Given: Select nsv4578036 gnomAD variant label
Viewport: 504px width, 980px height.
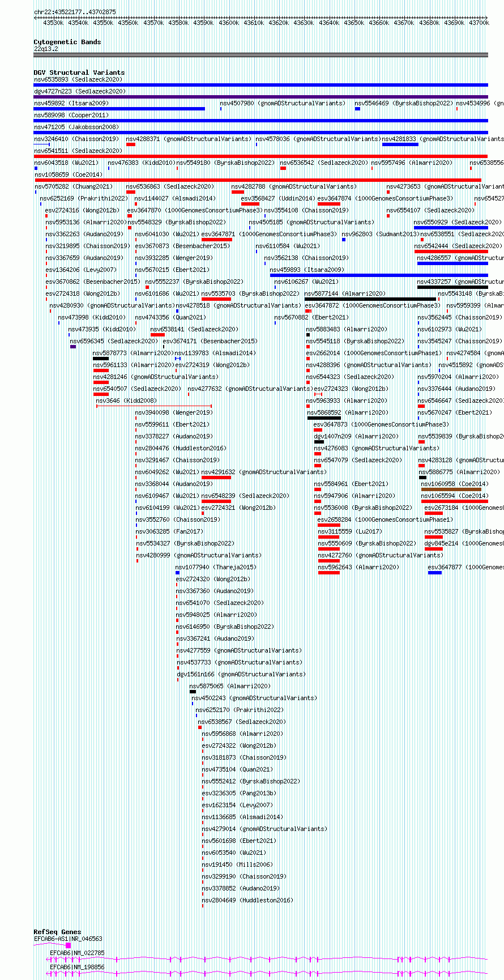Looking at the screenshot, I should [318, 139].
